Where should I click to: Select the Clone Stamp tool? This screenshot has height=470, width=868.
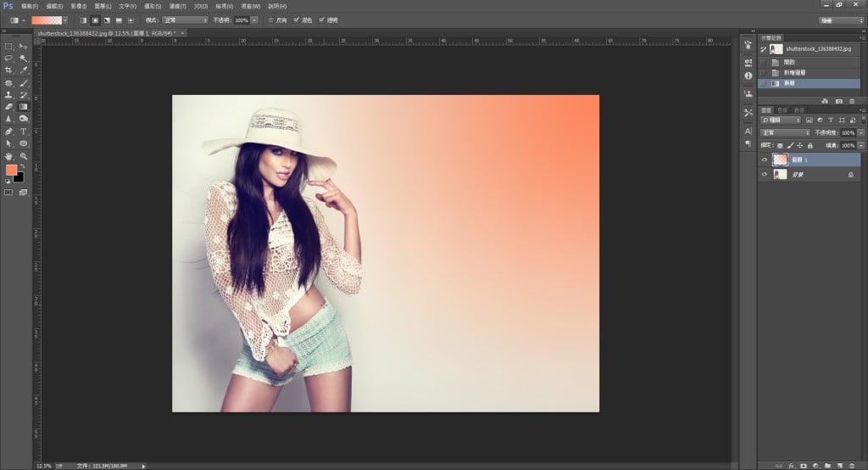(8, 95)
